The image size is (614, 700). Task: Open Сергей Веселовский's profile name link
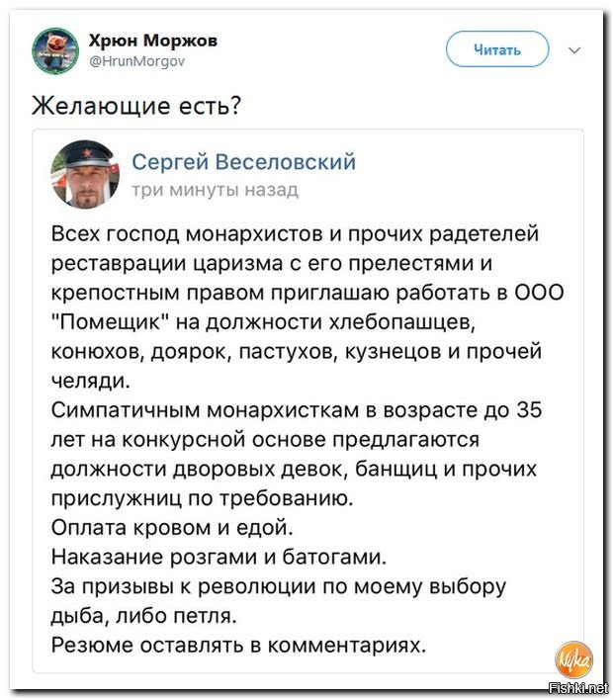coord(244,162)
